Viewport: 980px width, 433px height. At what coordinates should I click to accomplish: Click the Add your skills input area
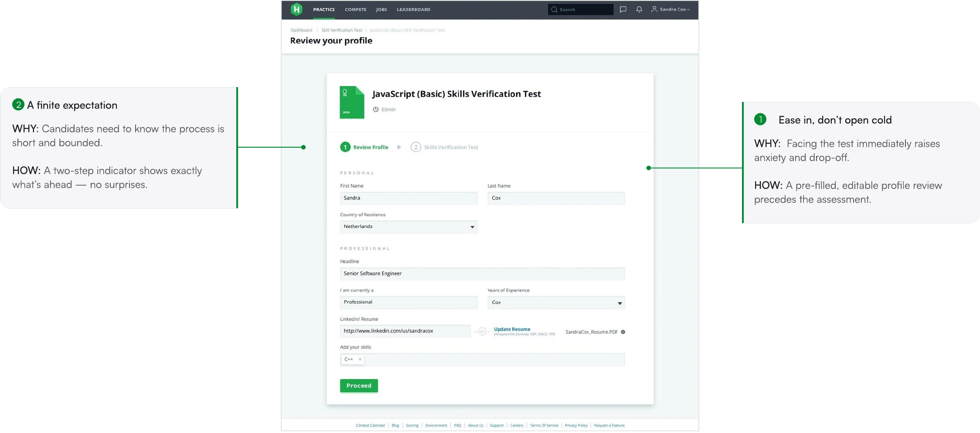point(482,360)
